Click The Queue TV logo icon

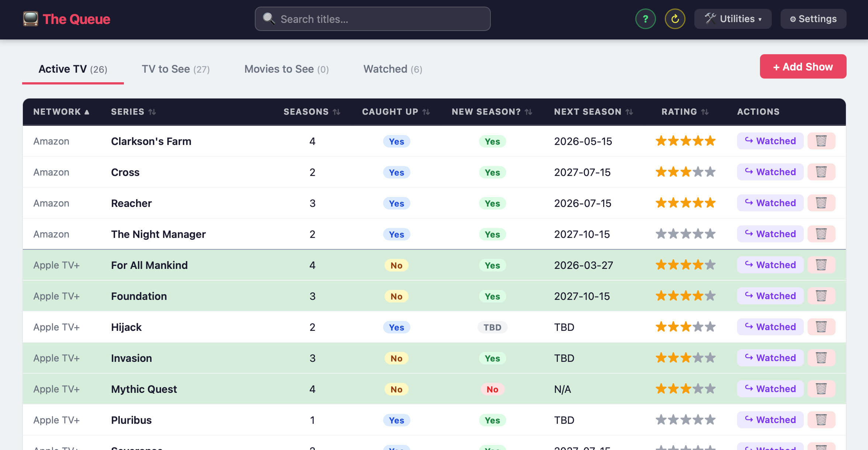[30, 19]
